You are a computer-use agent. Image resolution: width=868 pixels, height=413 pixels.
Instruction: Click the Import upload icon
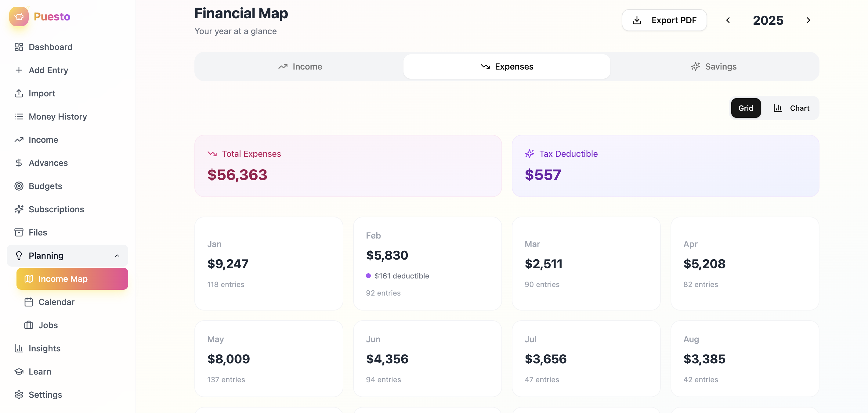click(19, 93)
